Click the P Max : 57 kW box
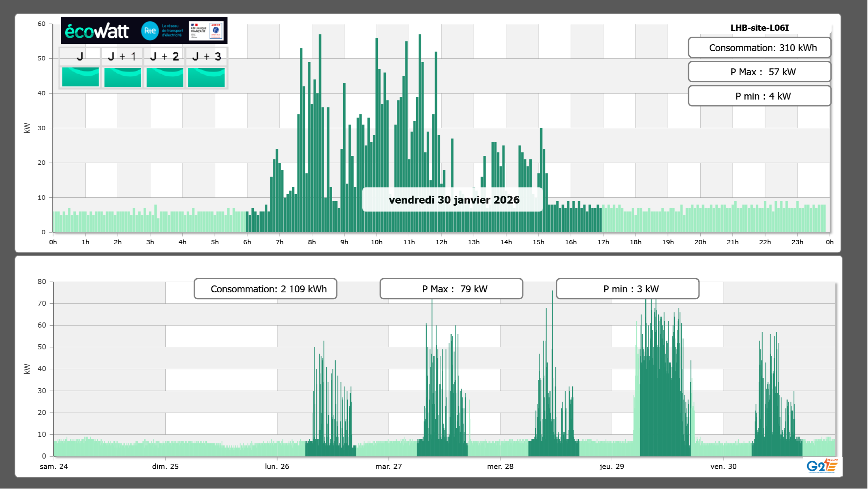The width and height of the screenshot is (868, 489). (759, 72)
